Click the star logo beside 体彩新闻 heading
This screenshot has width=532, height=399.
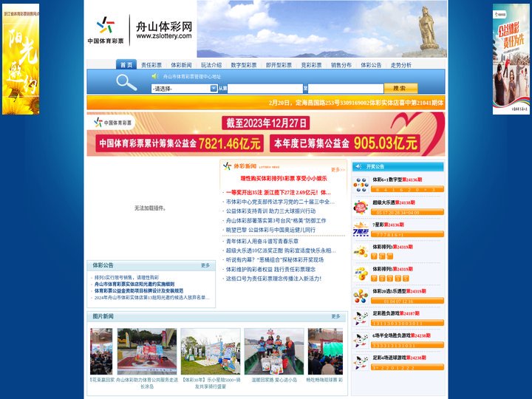click(228, 166)
